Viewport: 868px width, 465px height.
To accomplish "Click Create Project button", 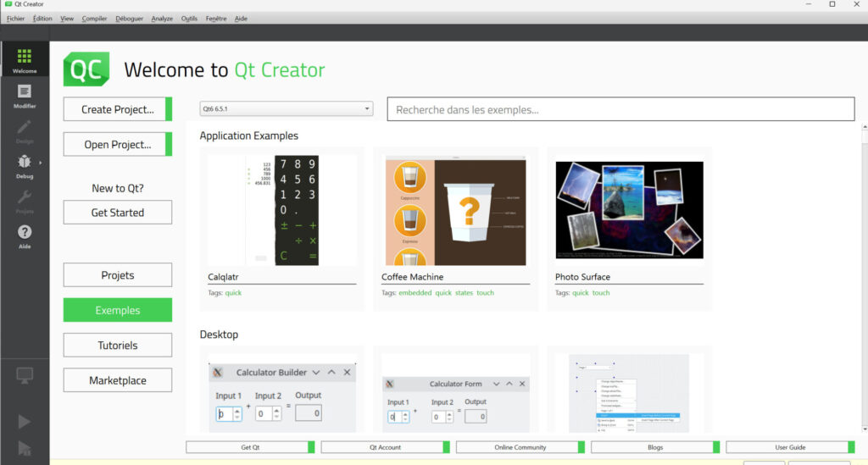I will pos(117,109).
